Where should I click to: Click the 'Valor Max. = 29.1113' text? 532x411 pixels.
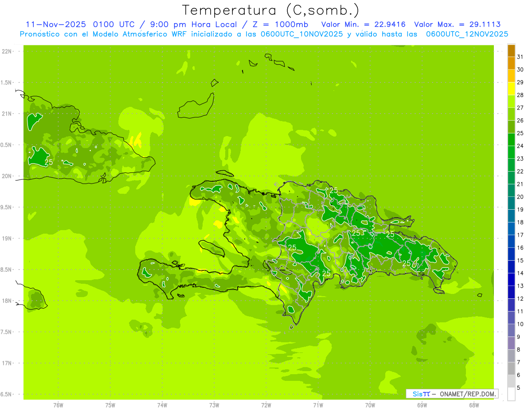pos(457,24)
